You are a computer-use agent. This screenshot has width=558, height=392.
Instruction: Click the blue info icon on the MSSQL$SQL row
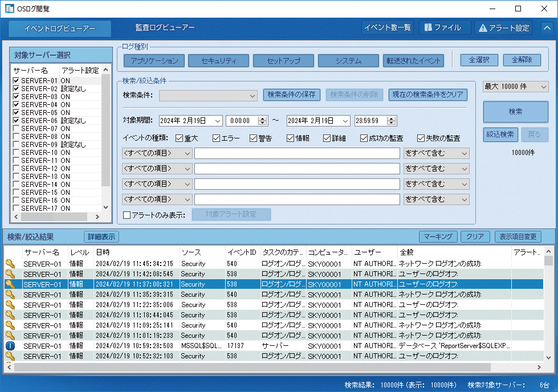pos(10,346)
